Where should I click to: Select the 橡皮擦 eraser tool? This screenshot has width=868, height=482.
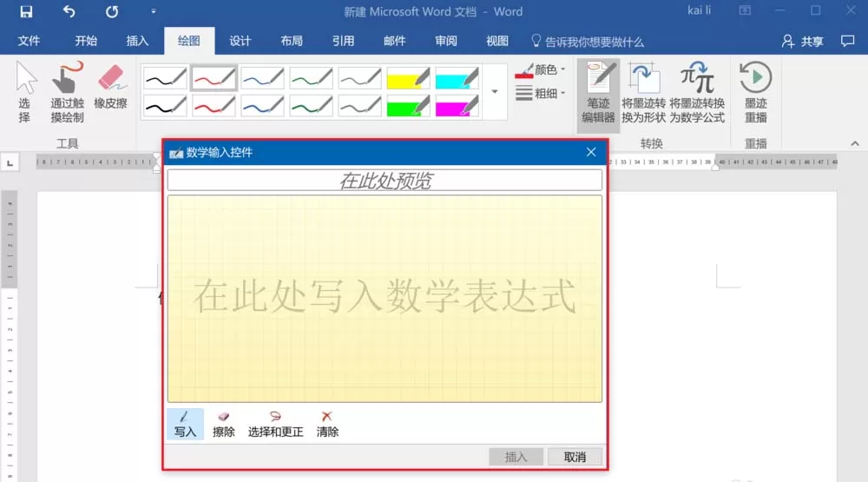point(111,87)
